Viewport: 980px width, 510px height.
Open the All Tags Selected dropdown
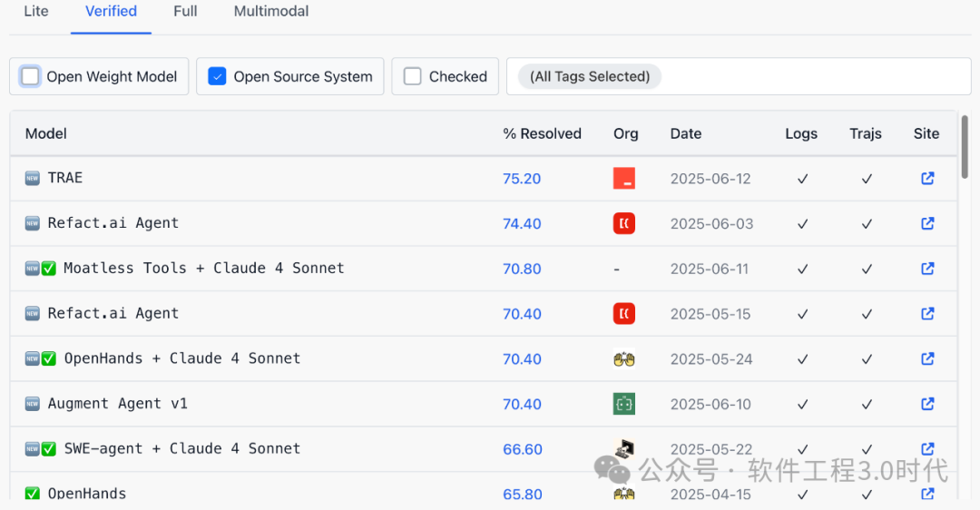[x=739, y=76]
